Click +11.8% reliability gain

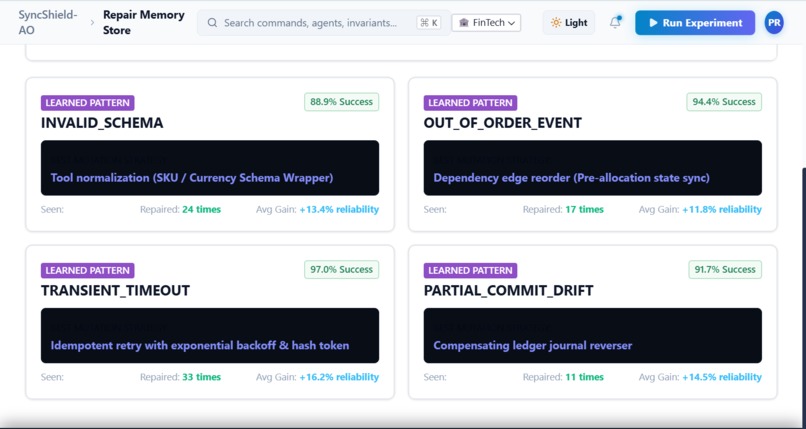[722, 210]
